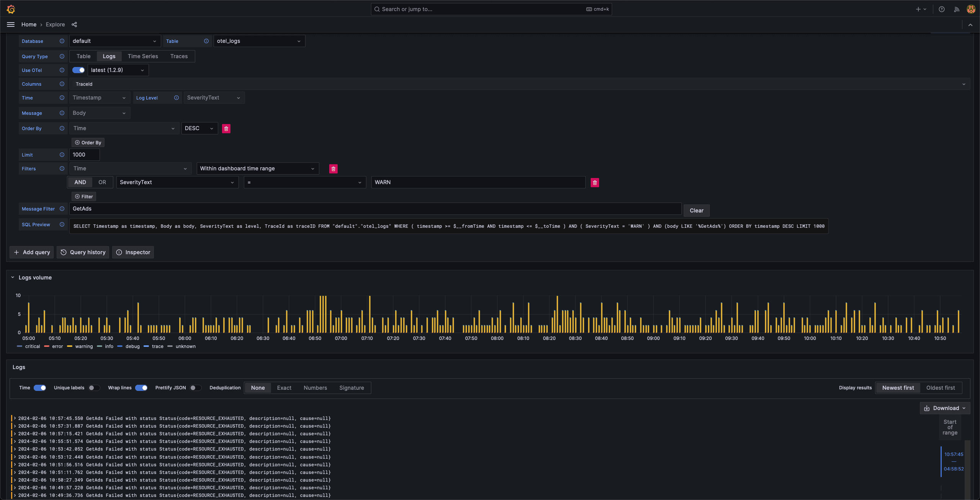Select Oldest first display order

pos(940,388)
